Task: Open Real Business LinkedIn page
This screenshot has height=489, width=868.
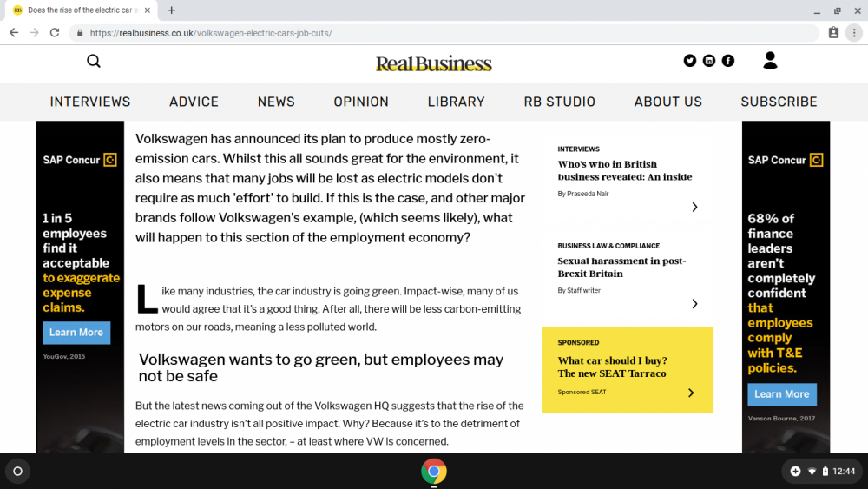Action: click(709, 60)
